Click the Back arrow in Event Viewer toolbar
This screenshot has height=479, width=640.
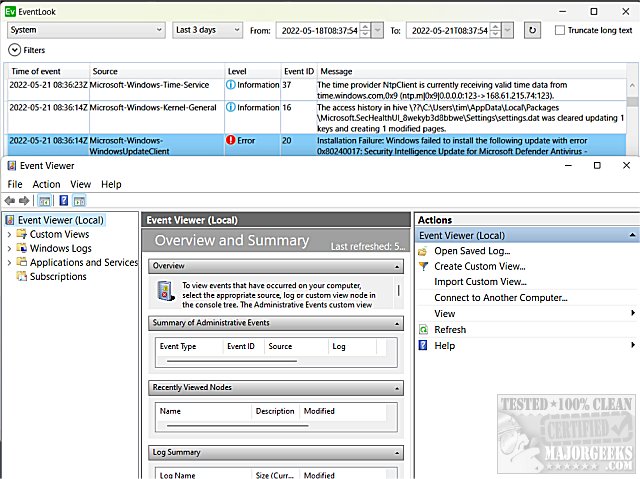point(10,201)
